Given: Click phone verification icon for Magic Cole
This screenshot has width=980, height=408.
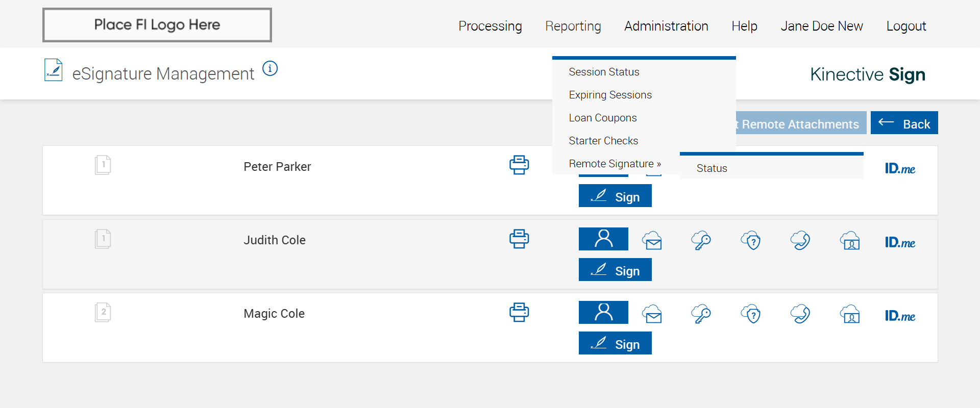Looking at the screenshot, I should coord(800,314).
